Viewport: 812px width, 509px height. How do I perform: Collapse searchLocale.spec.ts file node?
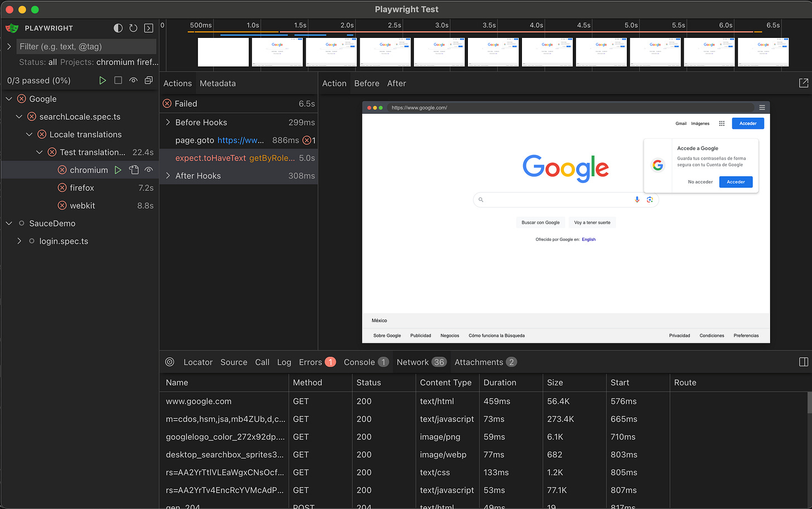click(x=19, y=117)
